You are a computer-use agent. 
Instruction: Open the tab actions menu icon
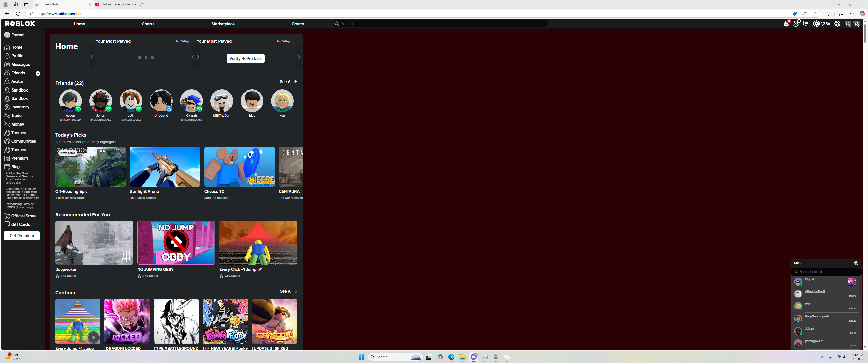(x=26, y=4)
